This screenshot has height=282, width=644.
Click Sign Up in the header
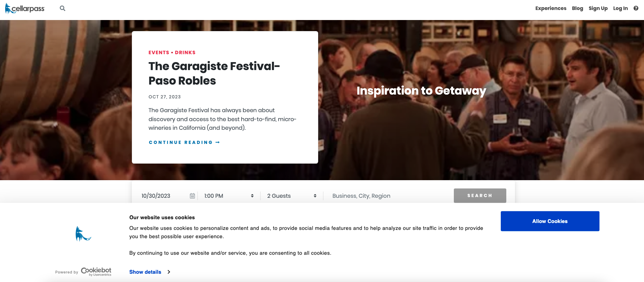click(x=598, y=8)
